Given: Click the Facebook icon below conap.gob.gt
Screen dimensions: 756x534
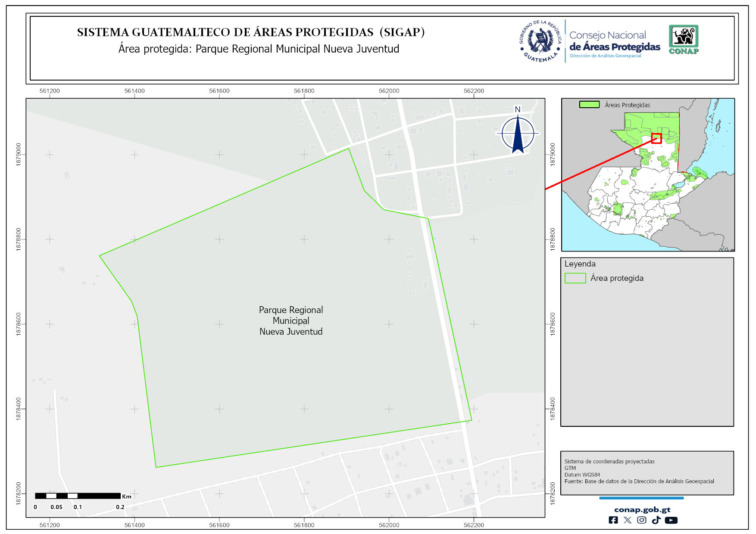Looking at the screenshot, I should (x=613, y=520).
